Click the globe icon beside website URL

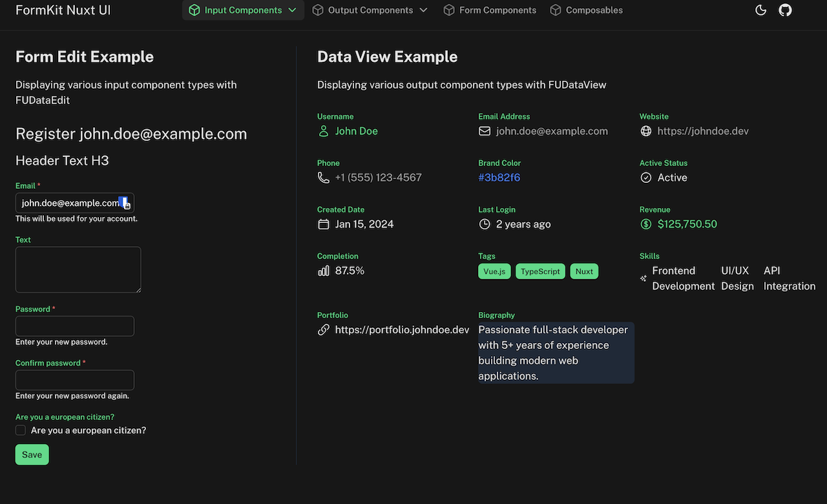pyautogui.click(x=645, y=131)
